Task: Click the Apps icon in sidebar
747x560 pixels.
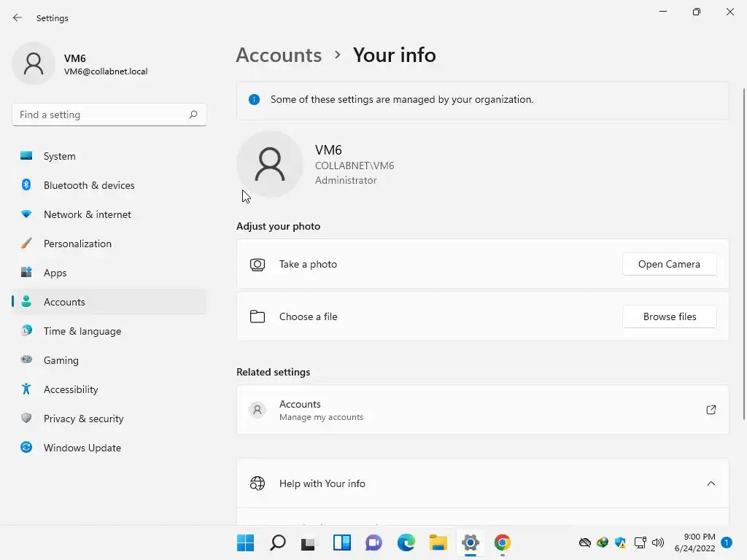Action: coord(26,273)
